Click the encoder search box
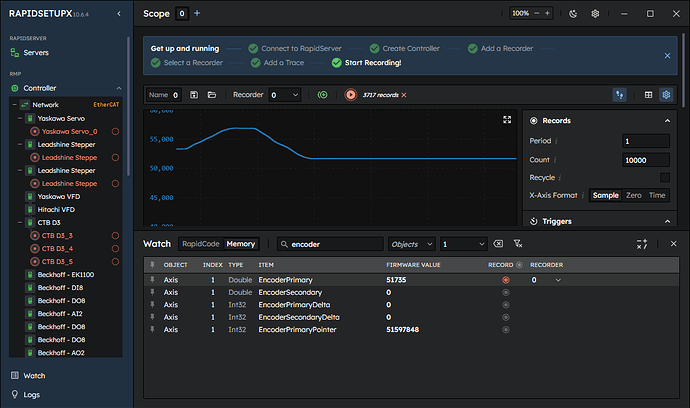The height and width of the screenshot is (408, 690). coord(330,244)
